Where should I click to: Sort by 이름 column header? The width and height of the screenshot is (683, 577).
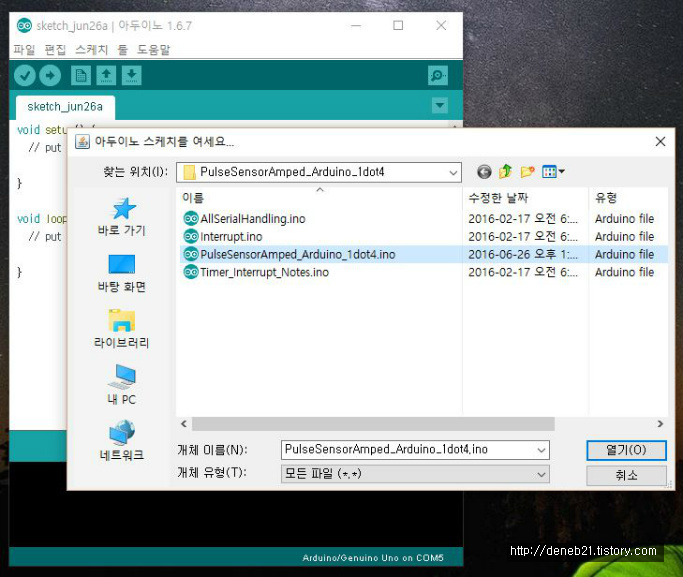(x=320, y=198)
